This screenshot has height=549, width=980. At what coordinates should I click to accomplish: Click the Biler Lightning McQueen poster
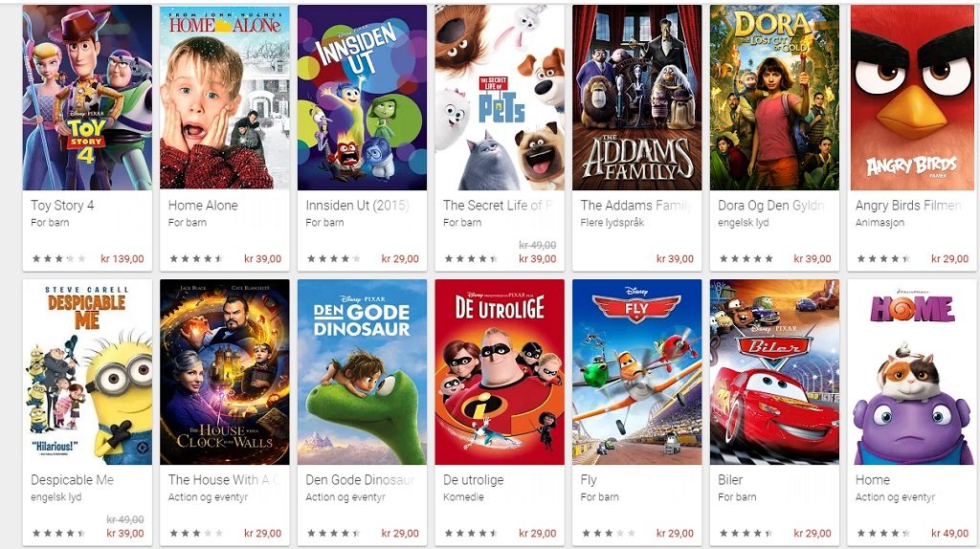(774, 372)
